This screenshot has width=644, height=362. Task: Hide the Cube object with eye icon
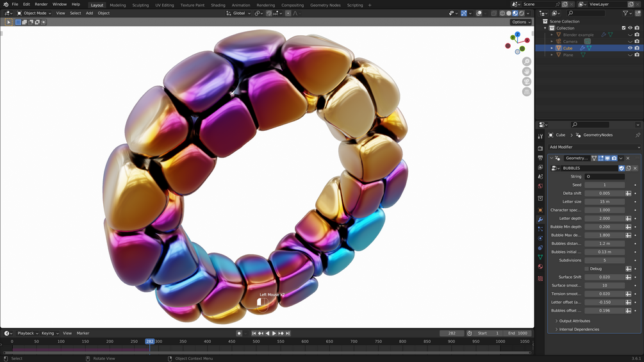630,48
